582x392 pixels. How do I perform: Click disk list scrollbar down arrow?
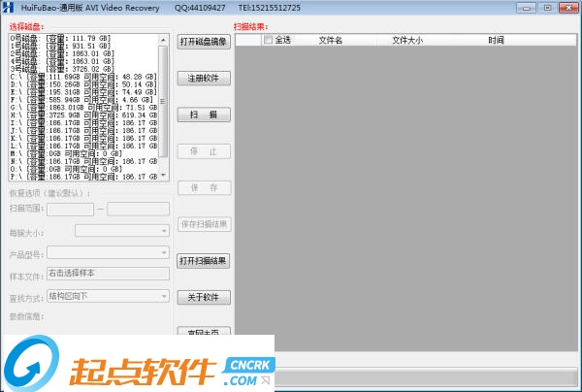(x=163, y=176)
